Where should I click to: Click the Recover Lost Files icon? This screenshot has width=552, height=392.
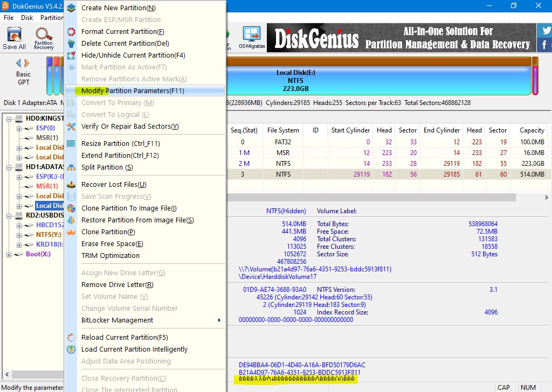[x=71, y=185]
